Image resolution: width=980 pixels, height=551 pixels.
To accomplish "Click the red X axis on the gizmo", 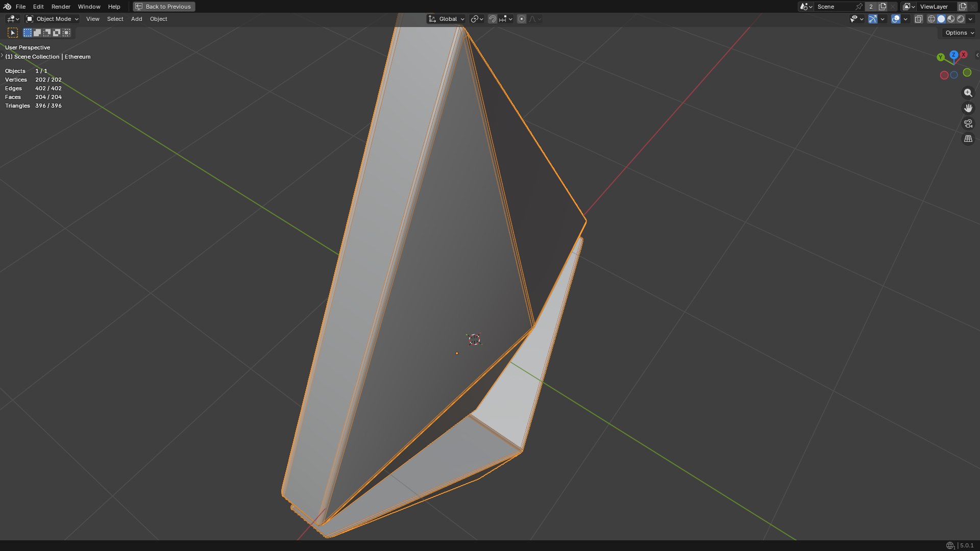I will click(x=964, y=55).
